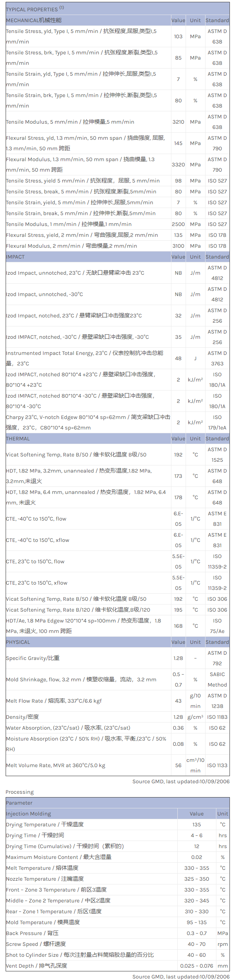The image size is (231, 980).
Task: Click the TYPICAL PROPERTIES title footnote marker
Action: coord(61,7)
